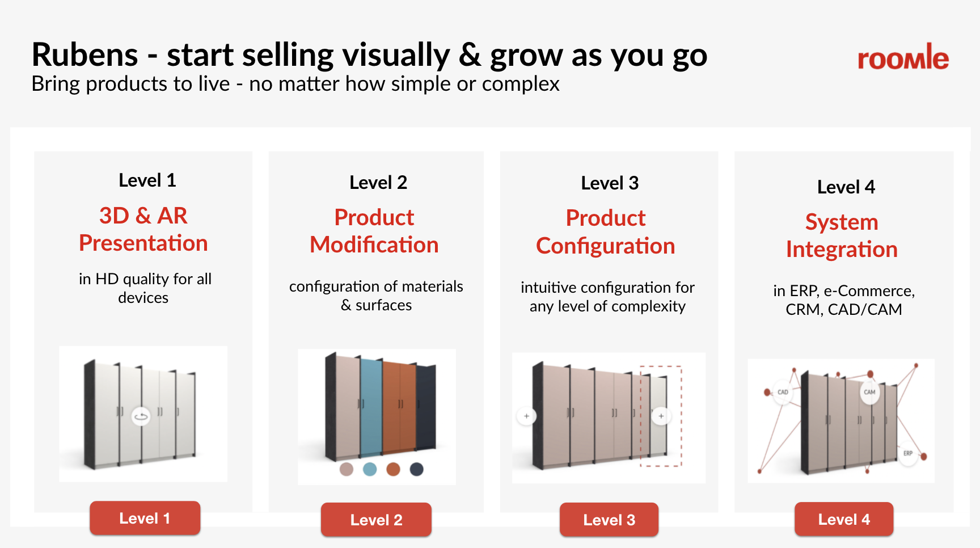The image size is (980, 548).
Task: Choose the dark navy color swatch
Action: click(x=417, y=469)
